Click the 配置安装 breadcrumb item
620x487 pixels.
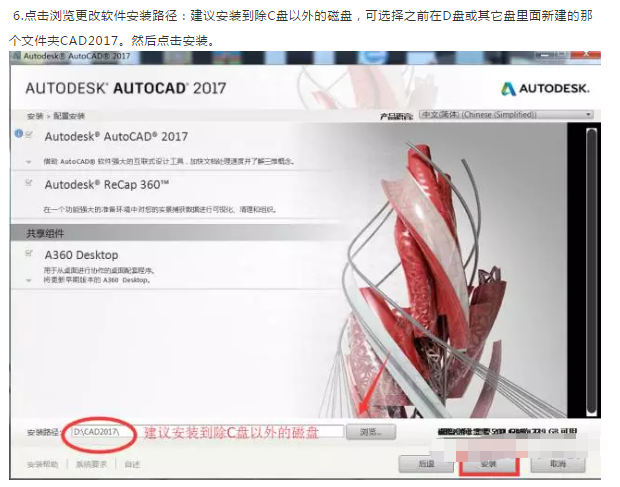coord(69,116)
